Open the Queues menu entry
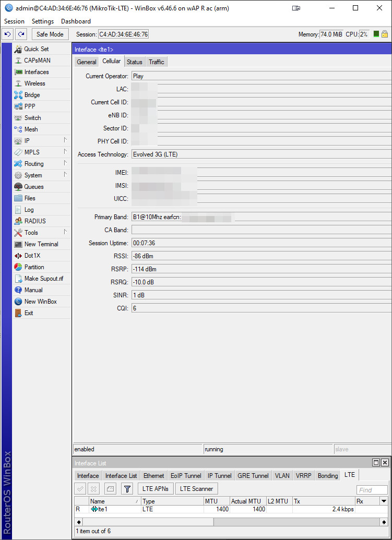The width and height of the screenshot is (392, 540). pos(42,187)
